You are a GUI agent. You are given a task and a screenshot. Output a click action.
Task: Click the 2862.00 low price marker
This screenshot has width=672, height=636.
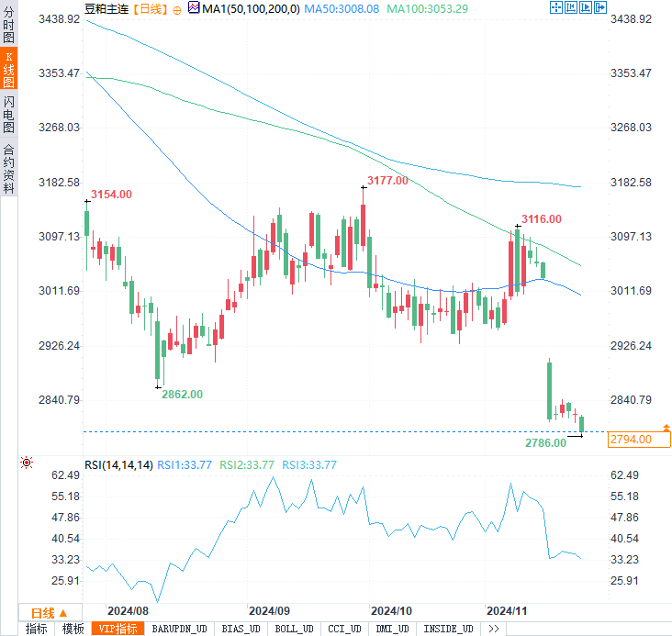click(182, 395)
